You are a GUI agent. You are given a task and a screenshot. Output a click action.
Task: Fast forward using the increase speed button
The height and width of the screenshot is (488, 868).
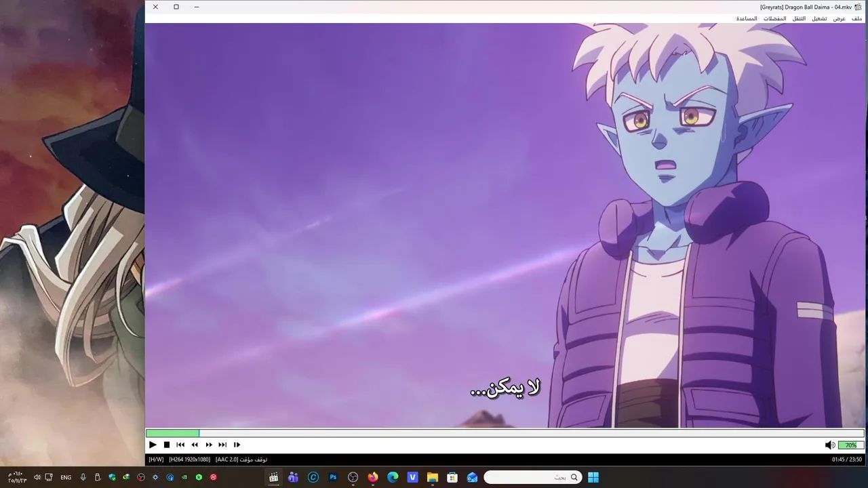pyautogui.click(x=209, y=445)
